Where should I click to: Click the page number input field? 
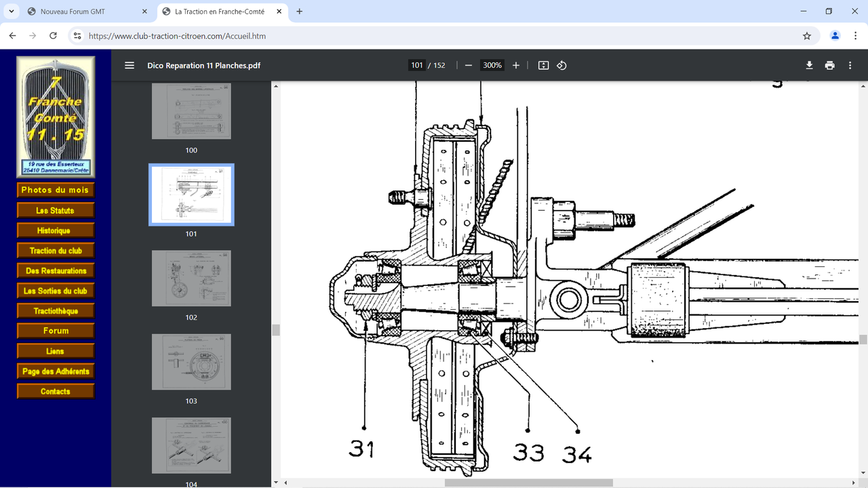[416, 65]
